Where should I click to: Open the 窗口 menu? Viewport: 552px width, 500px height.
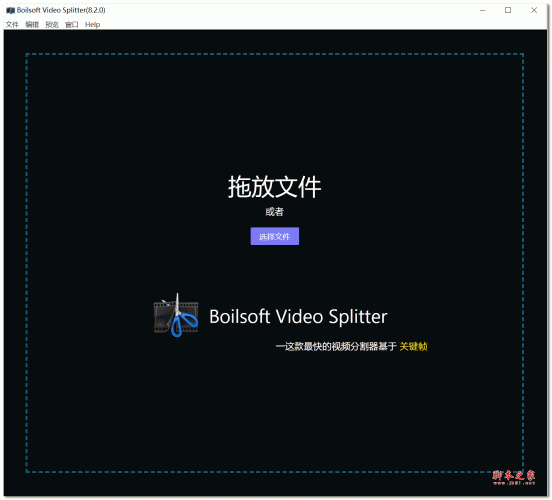click(x=72, y=24)
